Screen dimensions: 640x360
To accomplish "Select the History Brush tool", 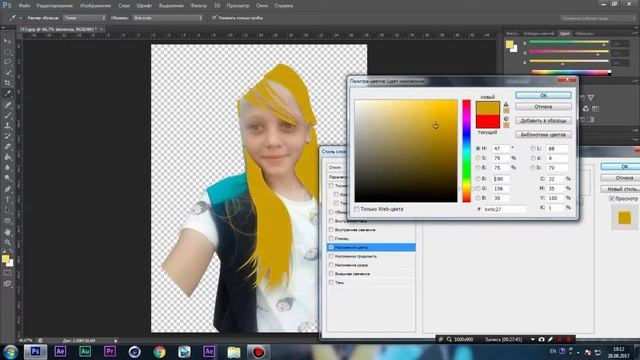I will [x=7, y=136].
